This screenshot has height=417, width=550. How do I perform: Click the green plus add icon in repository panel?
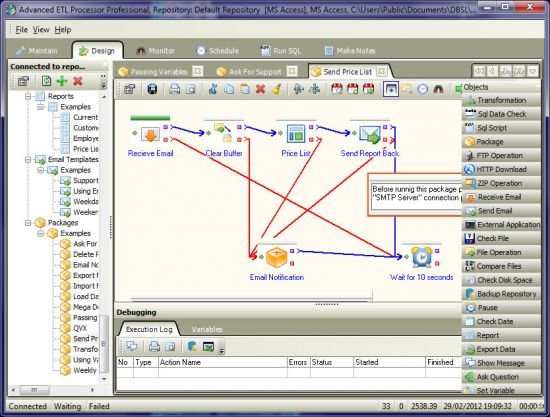coord(62,81)
